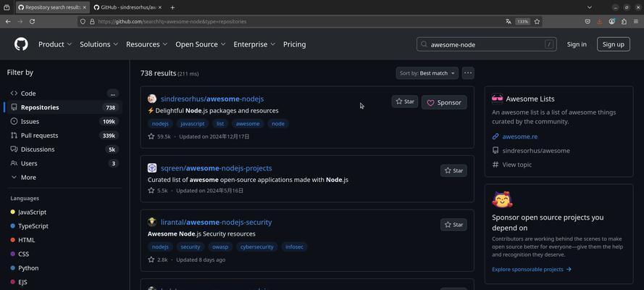Click star count icon showing 59.5k
The image size is (644, 290).
(151, 136)
